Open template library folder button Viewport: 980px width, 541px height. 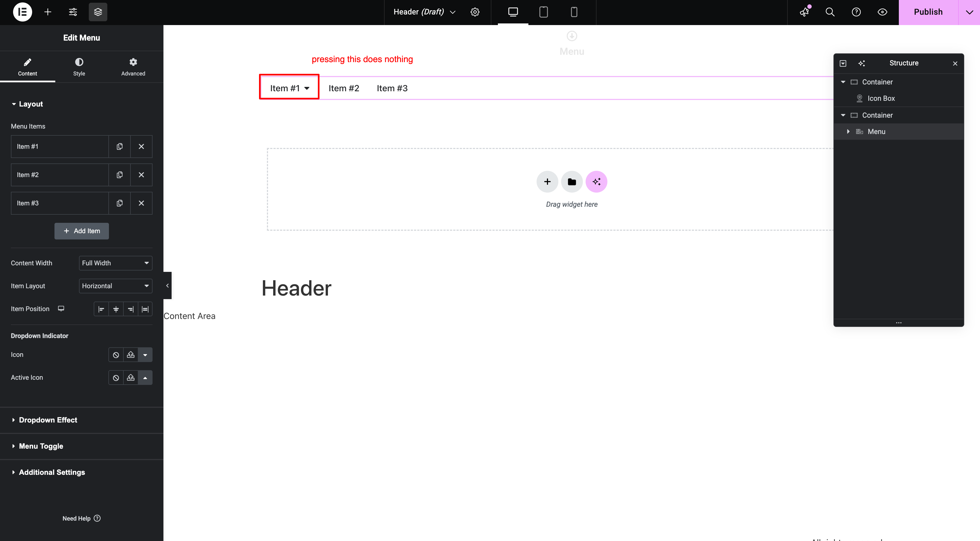(572, 181)
